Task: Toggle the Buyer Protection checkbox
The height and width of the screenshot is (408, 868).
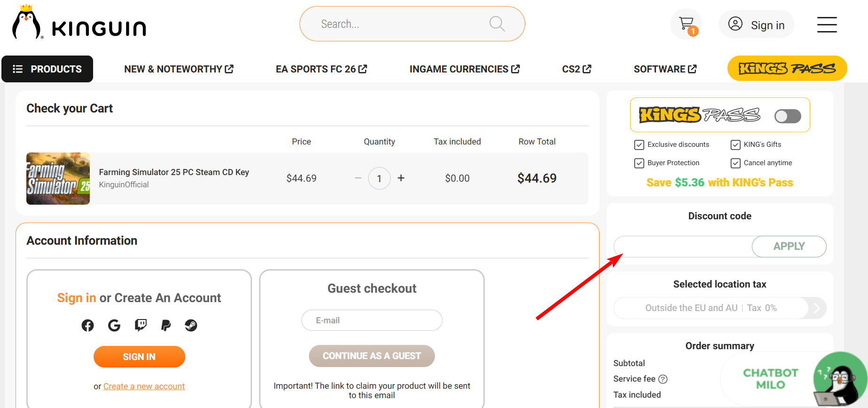Action: [639, 163]
